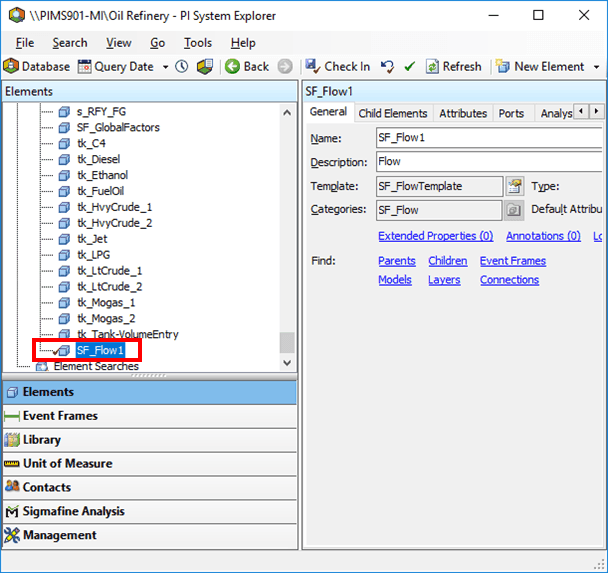Click the Template field SF_FlowTemplate
The height and width of the screenshot is (573, 608).
pos(439,186)
